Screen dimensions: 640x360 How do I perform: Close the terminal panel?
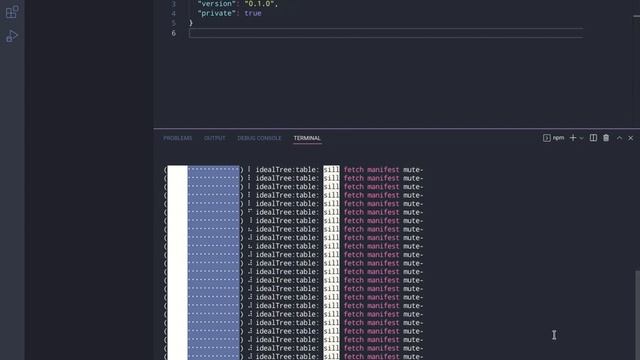(631, 138)
